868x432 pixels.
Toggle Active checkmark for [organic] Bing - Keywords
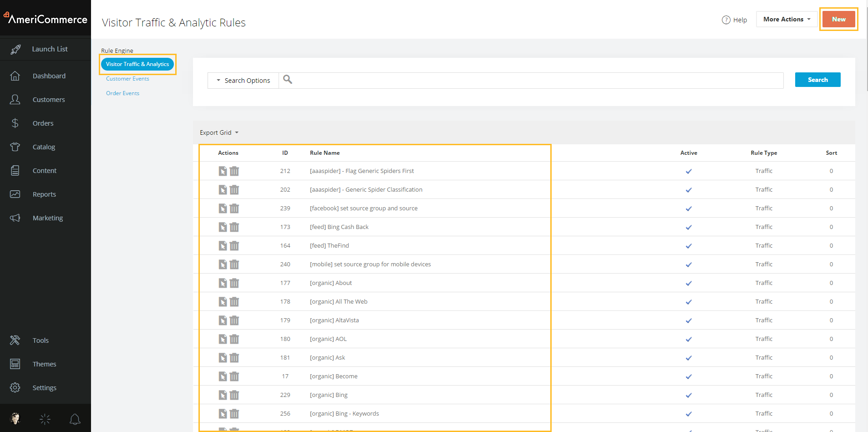689,414
